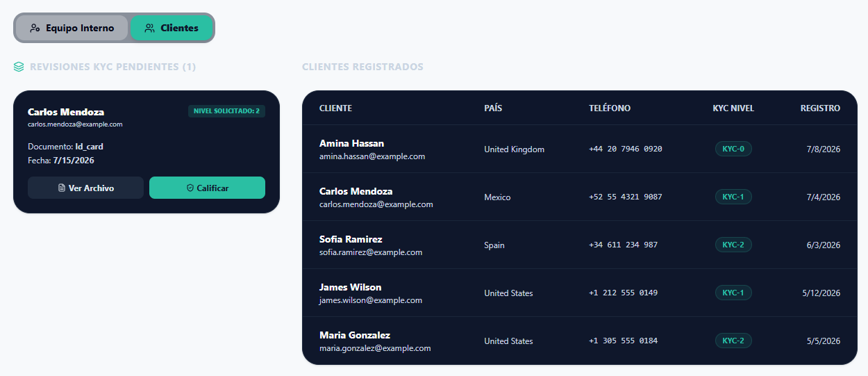Click sofia.ramirez@example.com email in table
The width and height of the screenshot is (868, 376).
coord(371,252)
